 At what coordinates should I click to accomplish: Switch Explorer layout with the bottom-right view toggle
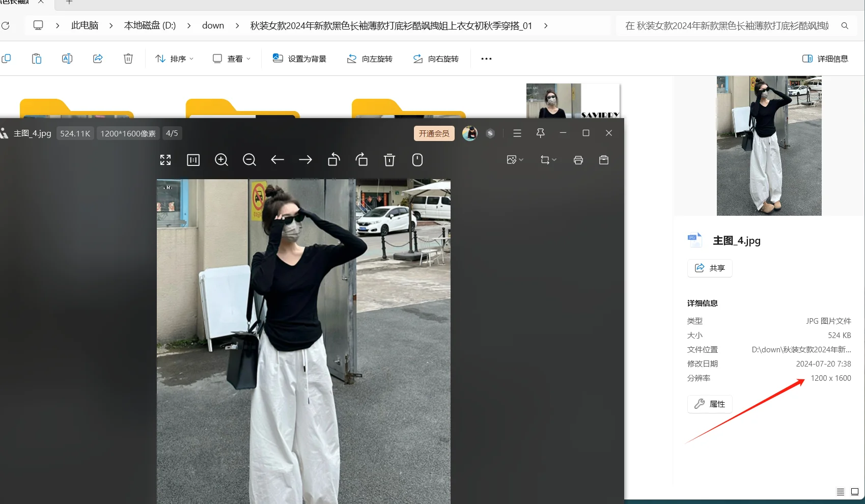click(854, 492)
